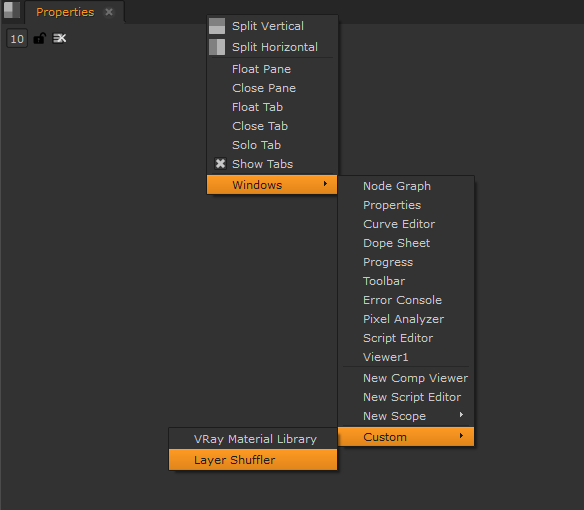Edit the max panels field showing 10
The image size is (584, 510).
[x=17, y=39]
